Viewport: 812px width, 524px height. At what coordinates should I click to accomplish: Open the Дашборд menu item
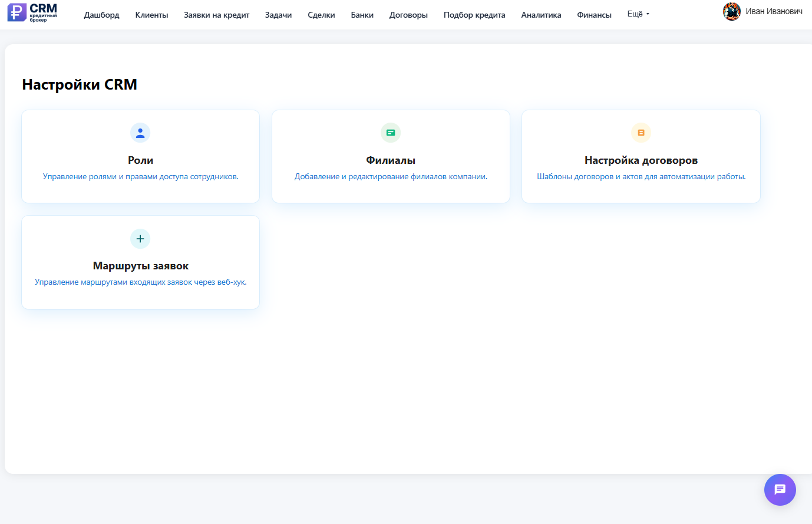pos(101,15)
